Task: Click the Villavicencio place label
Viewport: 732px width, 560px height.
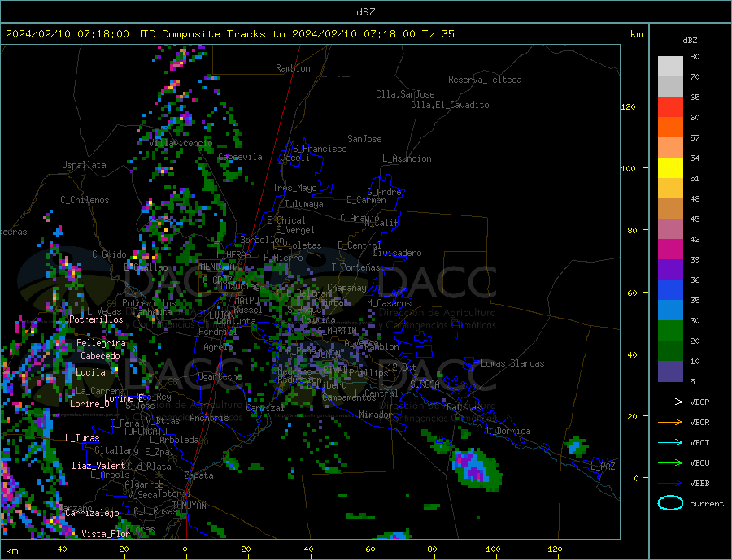Action: tap(181, 143)
